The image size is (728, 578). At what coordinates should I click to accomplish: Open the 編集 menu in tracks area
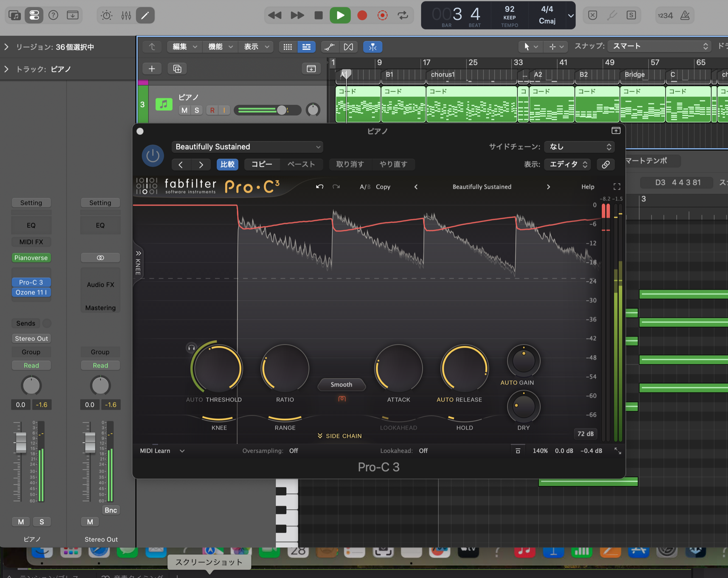(x=184, y=47)
